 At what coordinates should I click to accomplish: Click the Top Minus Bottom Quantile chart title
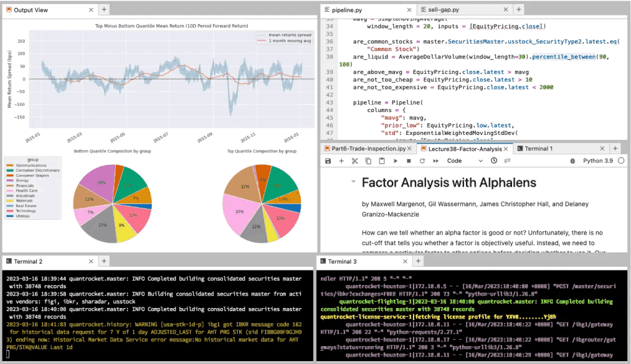click(x=171, y=26)
